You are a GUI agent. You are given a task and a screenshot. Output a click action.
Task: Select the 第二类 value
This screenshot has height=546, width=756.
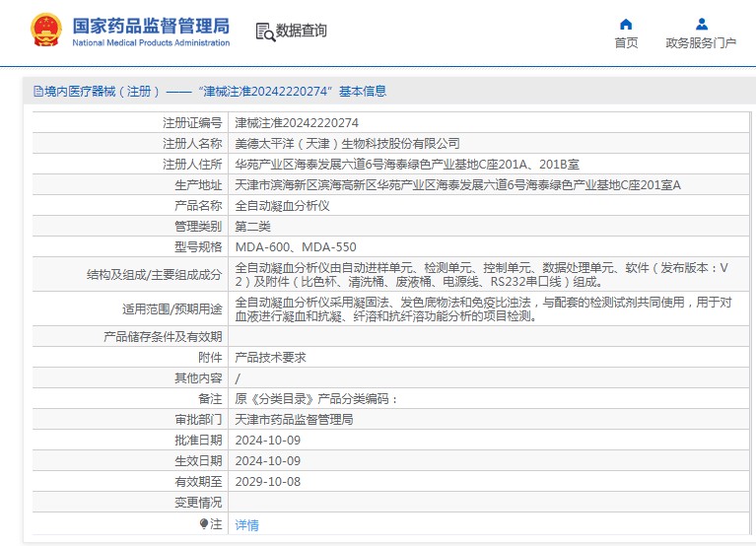252,227
